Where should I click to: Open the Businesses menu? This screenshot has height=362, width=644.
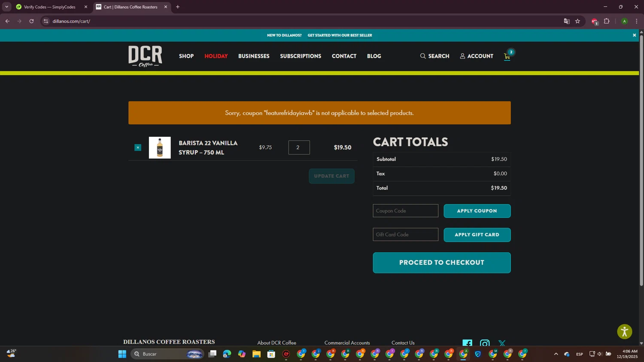(254, 56)
